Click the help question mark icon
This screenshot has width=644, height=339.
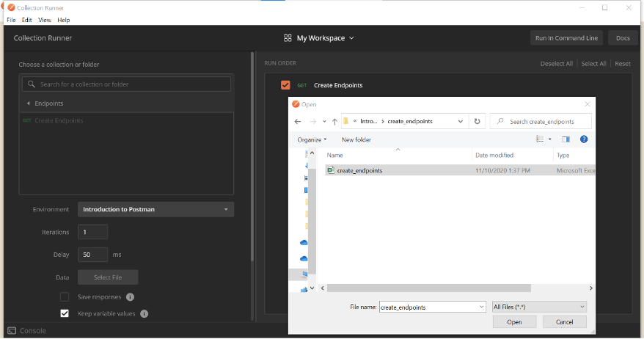(x=584, y=139)
